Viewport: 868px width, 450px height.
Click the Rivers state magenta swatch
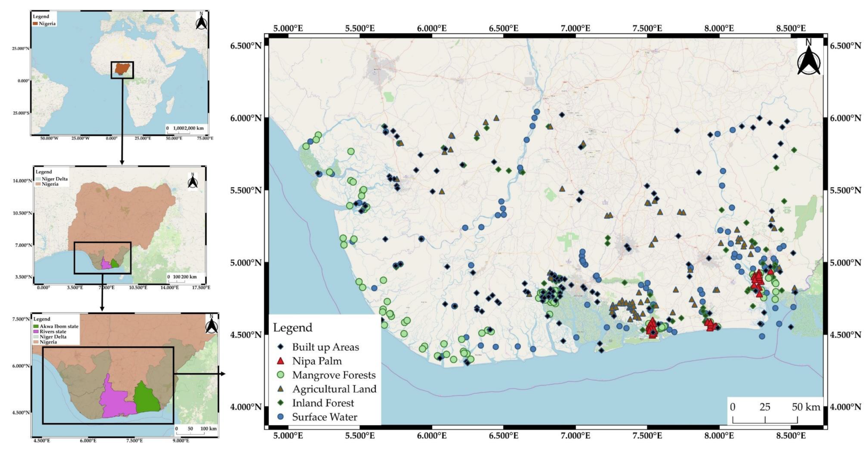coord(36,332)
